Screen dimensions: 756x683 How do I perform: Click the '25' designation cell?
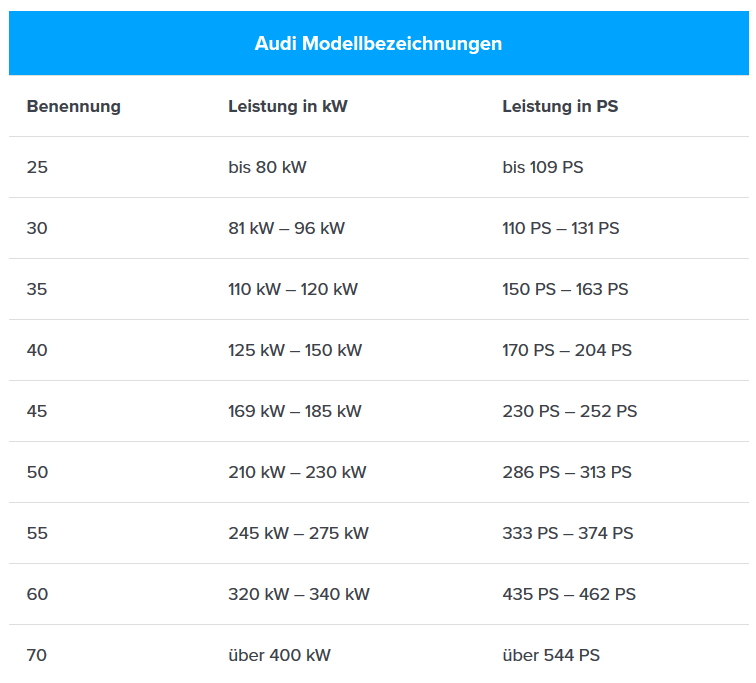(37, 167)
